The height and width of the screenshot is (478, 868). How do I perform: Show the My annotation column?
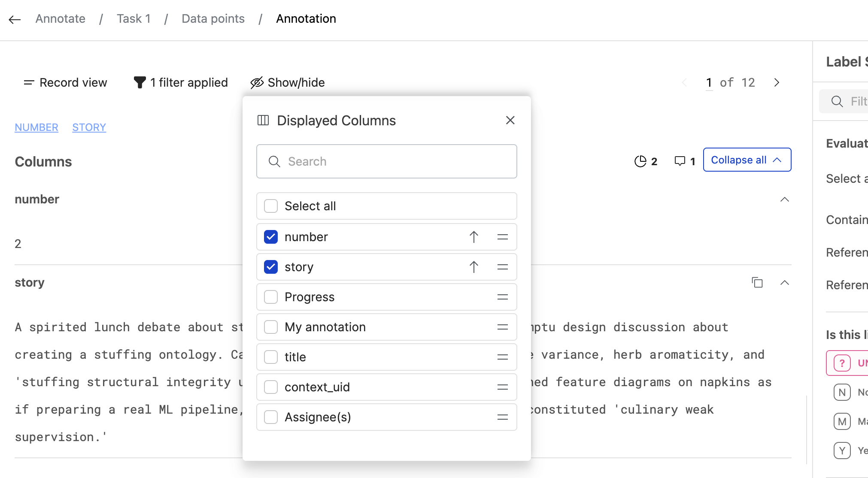[270, 327]
